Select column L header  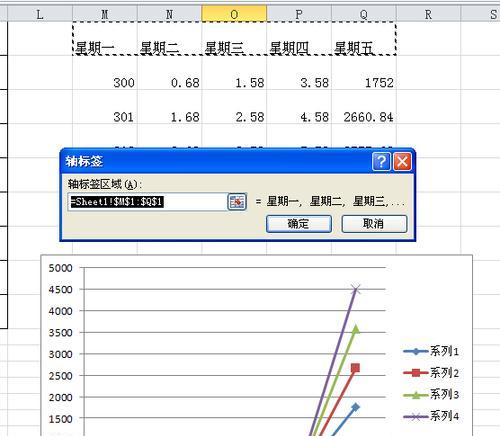pyautogui.click(x=40, y=14)
